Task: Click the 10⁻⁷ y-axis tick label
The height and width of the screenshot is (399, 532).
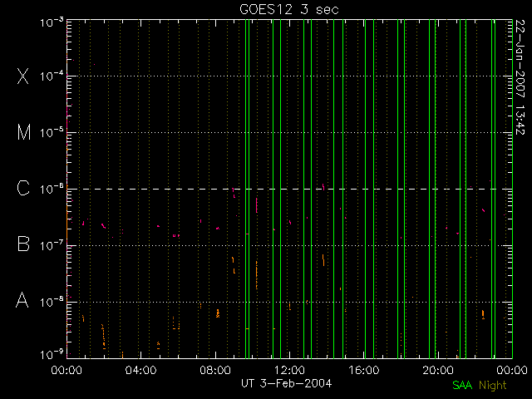Action: click(52, 245)
